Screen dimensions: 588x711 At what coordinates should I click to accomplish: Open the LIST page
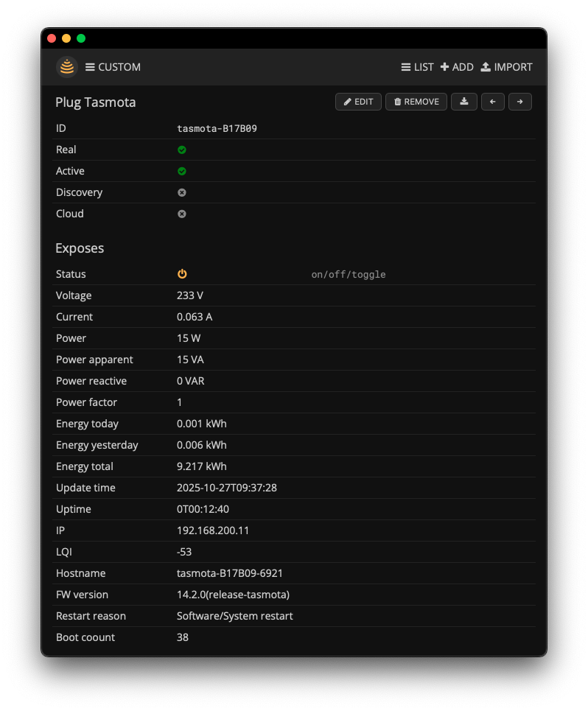click(417, 67)
